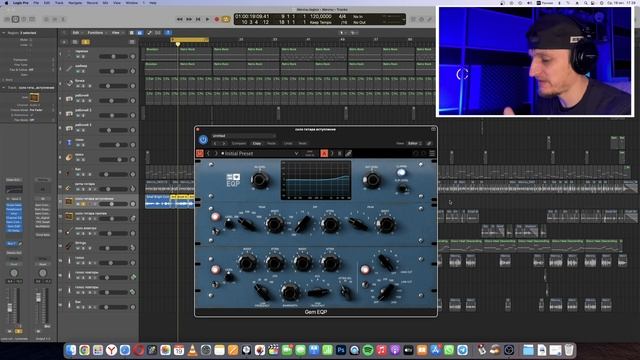
Task: Click the EQ curve graph display
Action: click(x=316, y=180)
